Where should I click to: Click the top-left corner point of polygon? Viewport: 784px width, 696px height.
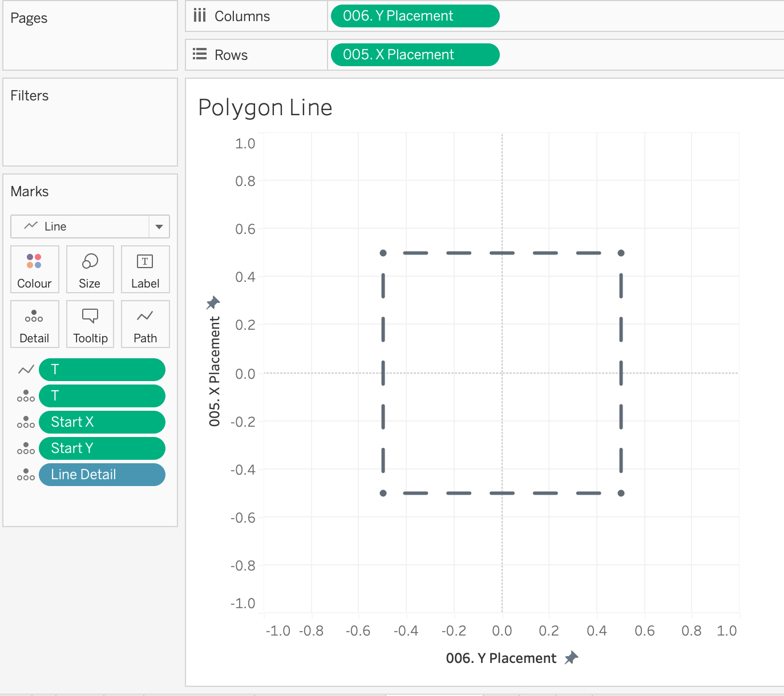tap(383, 253)
